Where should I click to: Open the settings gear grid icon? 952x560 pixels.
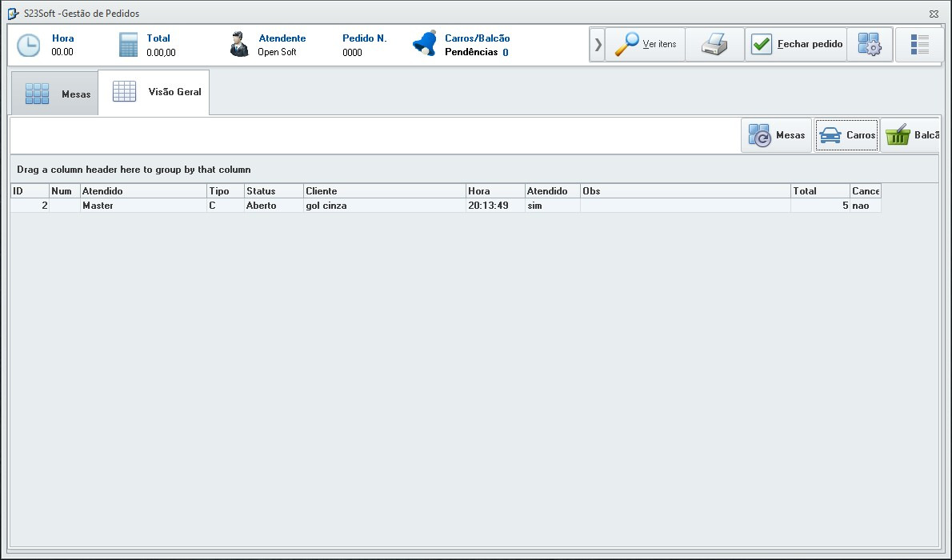[x=869, y=45]
